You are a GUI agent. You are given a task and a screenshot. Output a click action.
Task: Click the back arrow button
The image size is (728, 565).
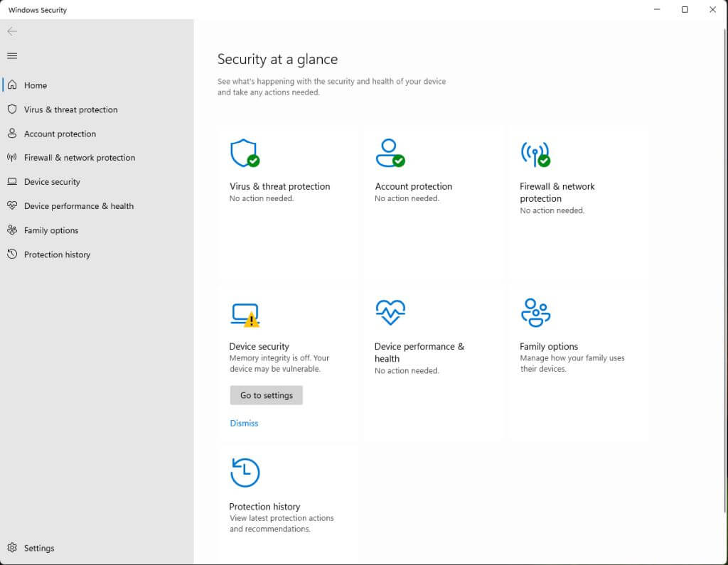point(12,31)
